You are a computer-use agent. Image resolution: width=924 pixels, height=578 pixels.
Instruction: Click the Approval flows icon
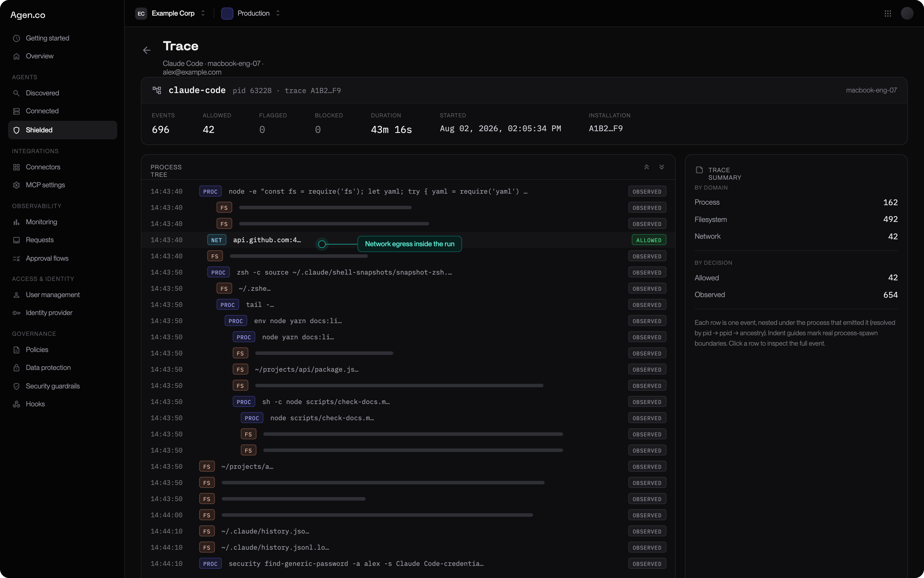click(x=16, y=258)
